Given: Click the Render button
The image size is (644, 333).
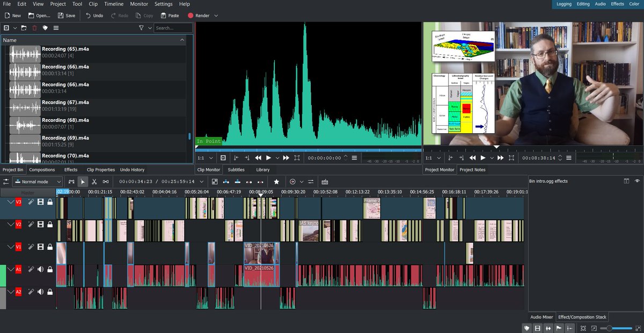Looking at the screenshot, I should [199, 16].
